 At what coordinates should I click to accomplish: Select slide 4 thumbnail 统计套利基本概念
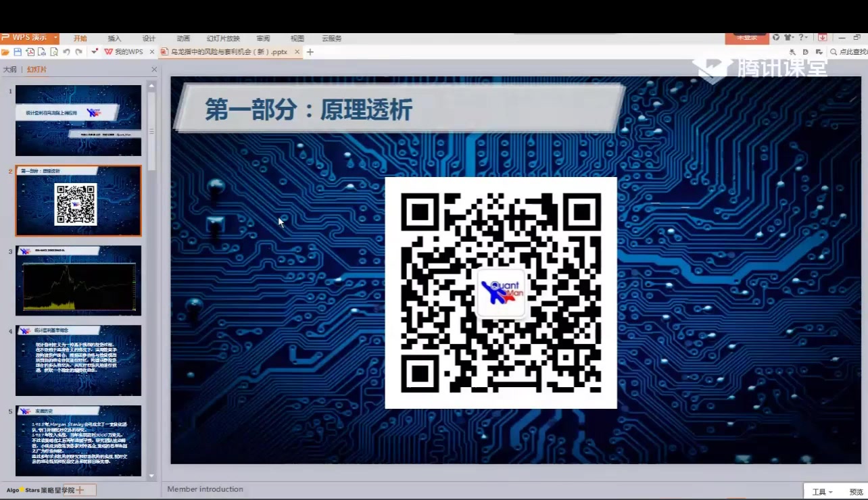point(78,360)
